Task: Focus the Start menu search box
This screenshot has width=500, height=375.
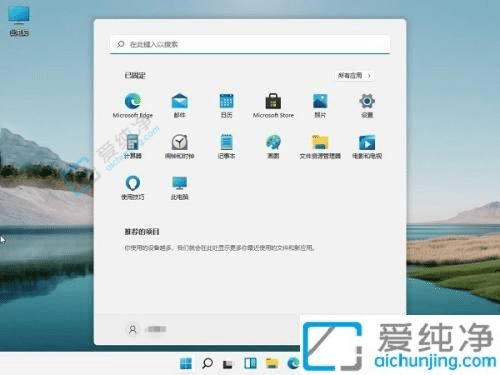Action: pos(250,44)
